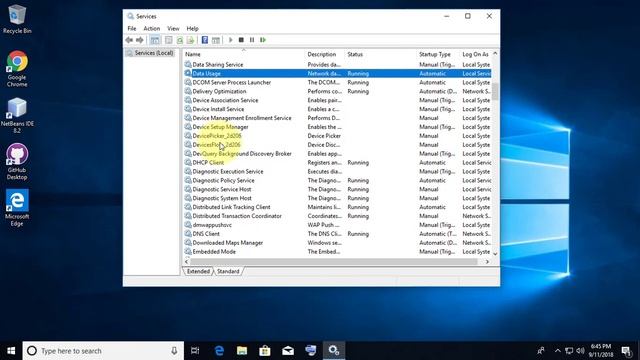
Task: Click the Export List toolbar icon
Action: click(x=191, y=40)
